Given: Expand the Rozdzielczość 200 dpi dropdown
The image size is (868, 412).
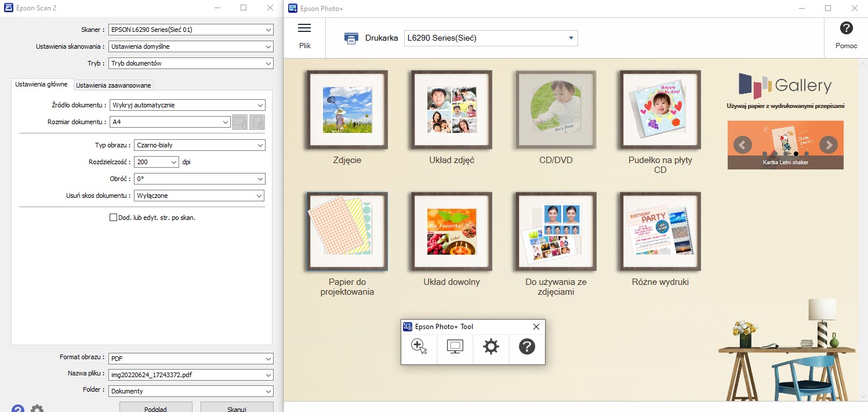Looking at the screenshot, I should pos(156,162).
